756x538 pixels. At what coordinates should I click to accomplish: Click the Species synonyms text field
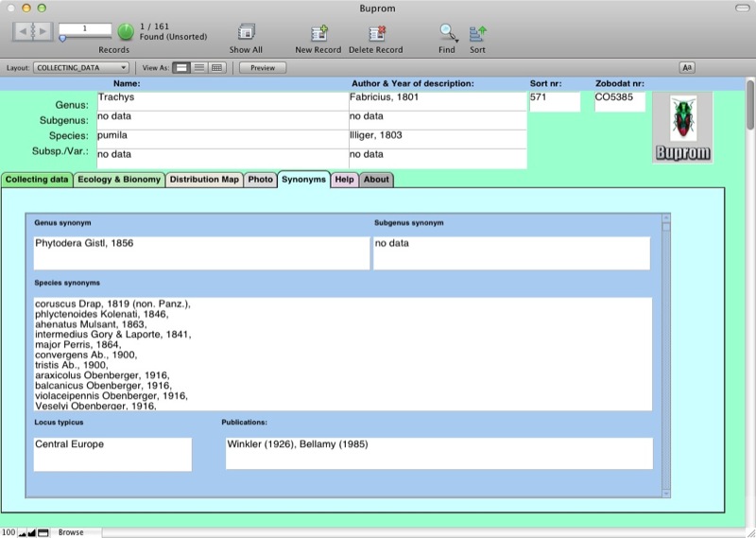coord(341,354)
